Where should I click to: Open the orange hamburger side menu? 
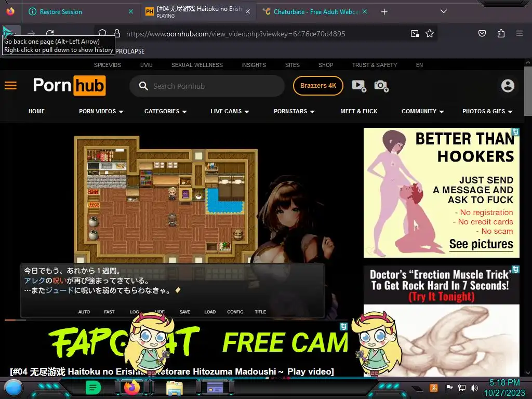pos(10,86)
